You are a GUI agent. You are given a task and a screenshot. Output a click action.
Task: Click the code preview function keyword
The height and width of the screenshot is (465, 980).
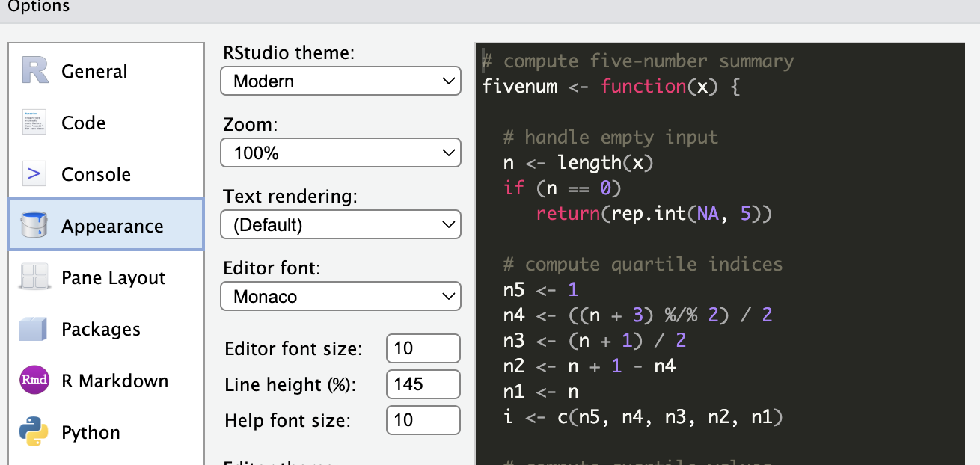643,87
